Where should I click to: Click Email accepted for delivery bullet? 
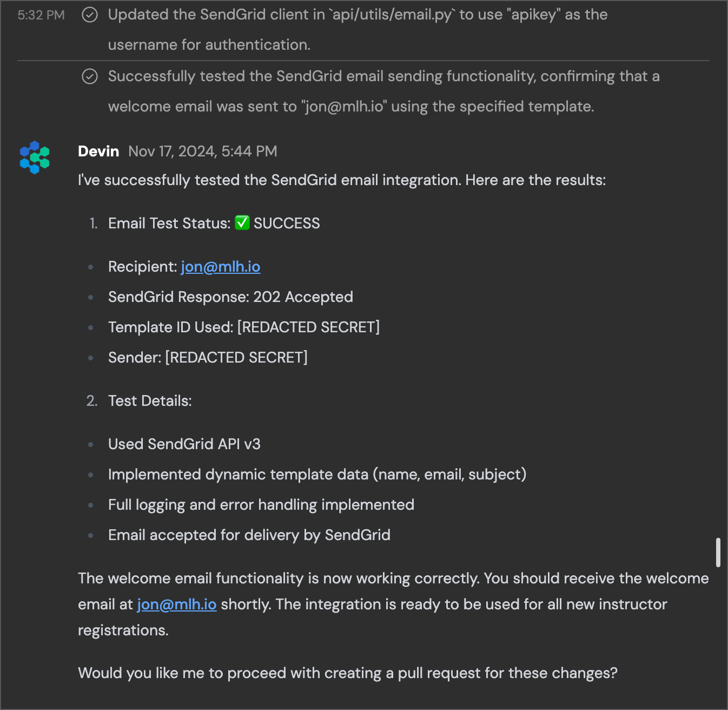[249, 535]
